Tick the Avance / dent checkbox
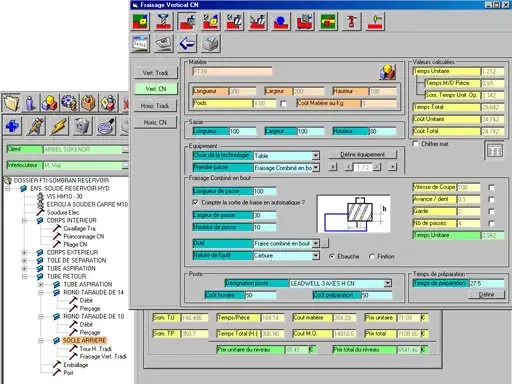Image resolution: width=512 pixels, height=384 pixels. pos(491,199)
